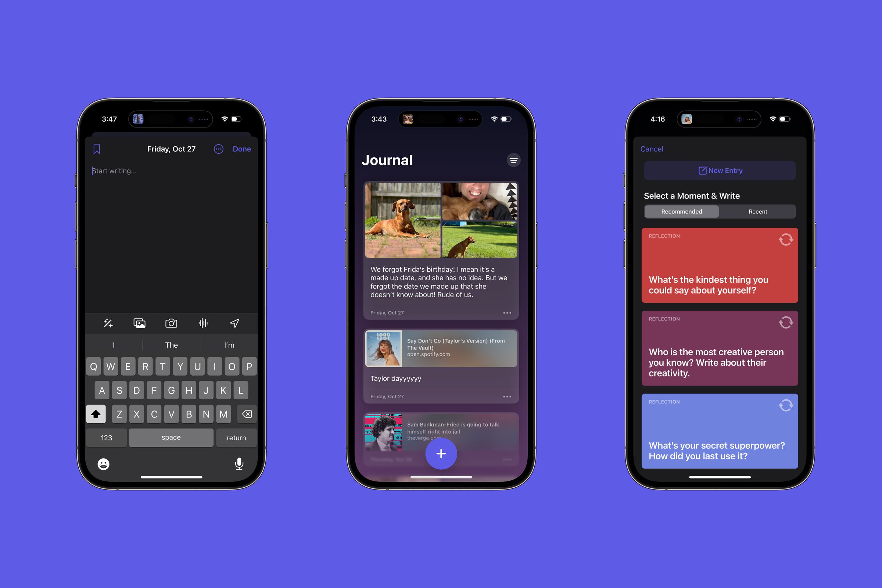This screenshot has height=588, width=882.
Task: Tap the Start writing input field
Action: (115, 171)
